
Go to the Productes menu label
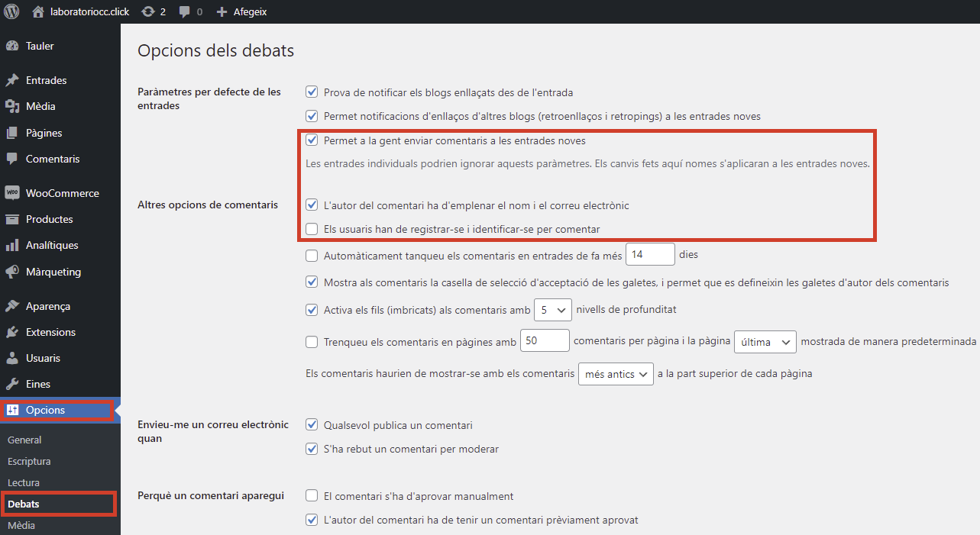pos(50,219)
